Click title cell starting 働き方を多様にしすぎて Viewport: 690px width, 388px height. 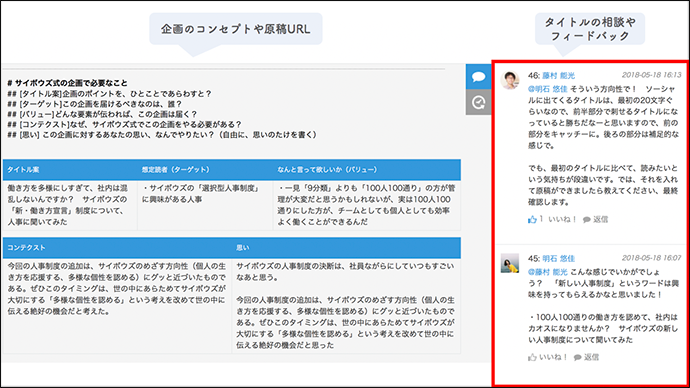point(70,205)
